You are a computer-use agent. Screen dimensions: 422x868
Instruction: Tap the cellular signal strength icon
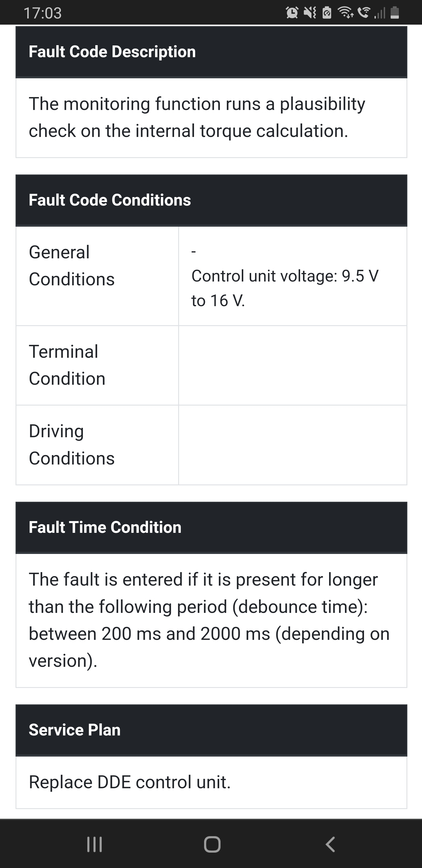(380, 13)
